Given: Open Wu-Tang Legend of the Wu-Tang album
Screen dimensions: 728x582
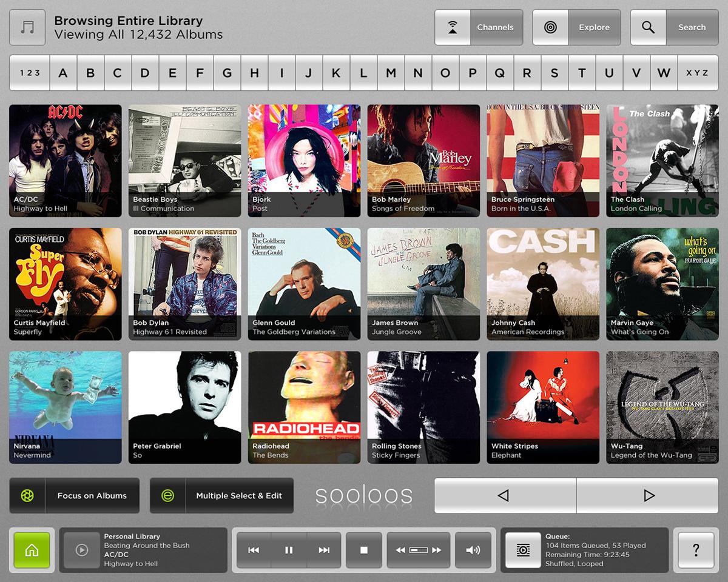Looking at the screenshot, I should 662,407.
